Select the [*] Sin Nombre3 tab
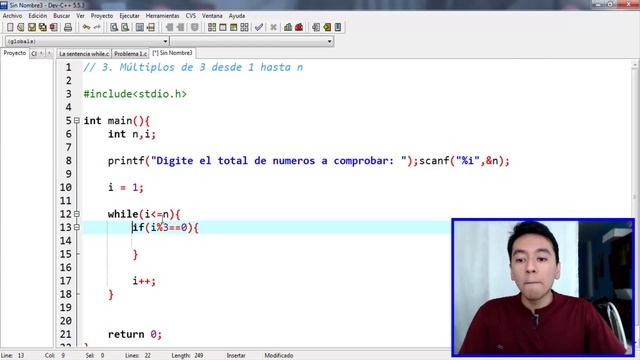Image resolution: width=640 pixels, height=360 pixels. [172, 53]
